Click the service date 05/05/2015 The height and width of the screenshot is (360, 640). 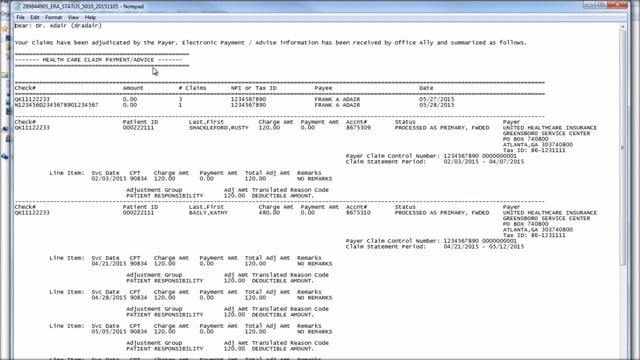(109, 331)
